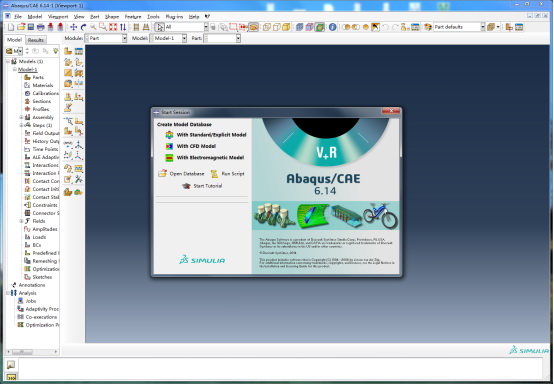
Task: Click the lightbulb icon in the Model tab
Action: [55, 51]
